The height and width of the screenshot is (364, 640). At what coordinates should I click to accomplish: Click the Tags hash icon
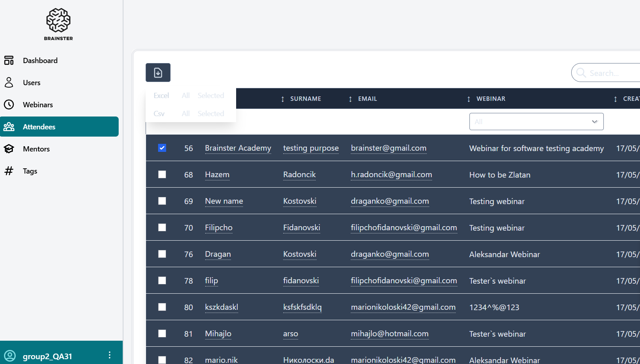pyautogui.click(x=9, y=171)
